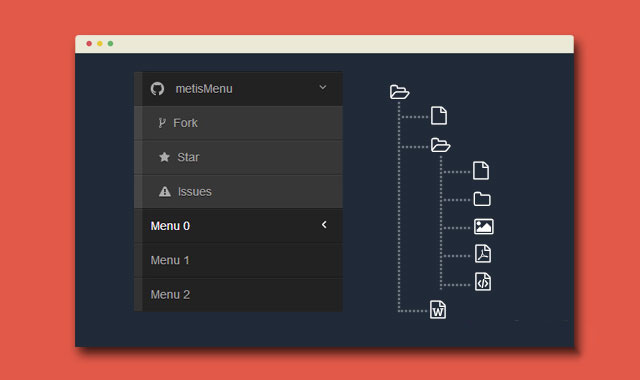
Task: Collapse the metisMenu chevron arrow
Action: point(323,87)
